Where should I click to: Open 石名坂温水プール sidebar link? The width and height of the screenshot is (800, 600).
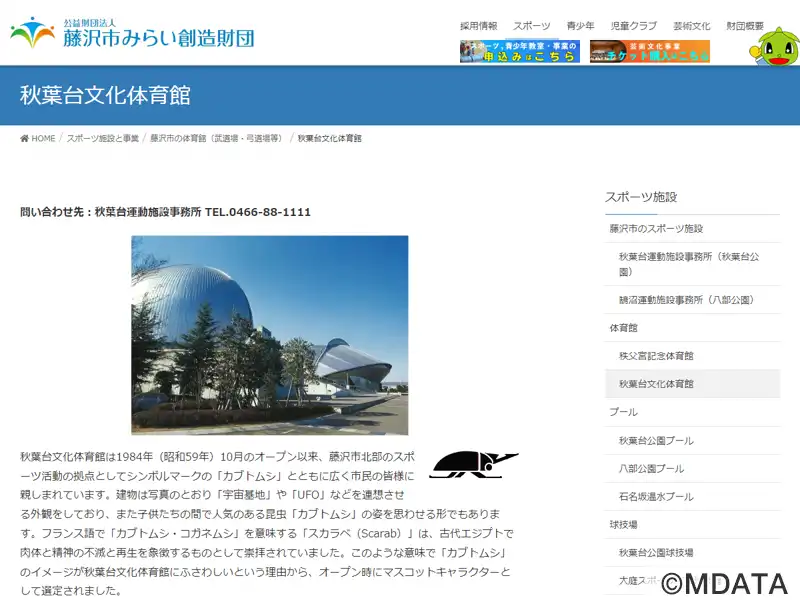click(x=656, y=496)
